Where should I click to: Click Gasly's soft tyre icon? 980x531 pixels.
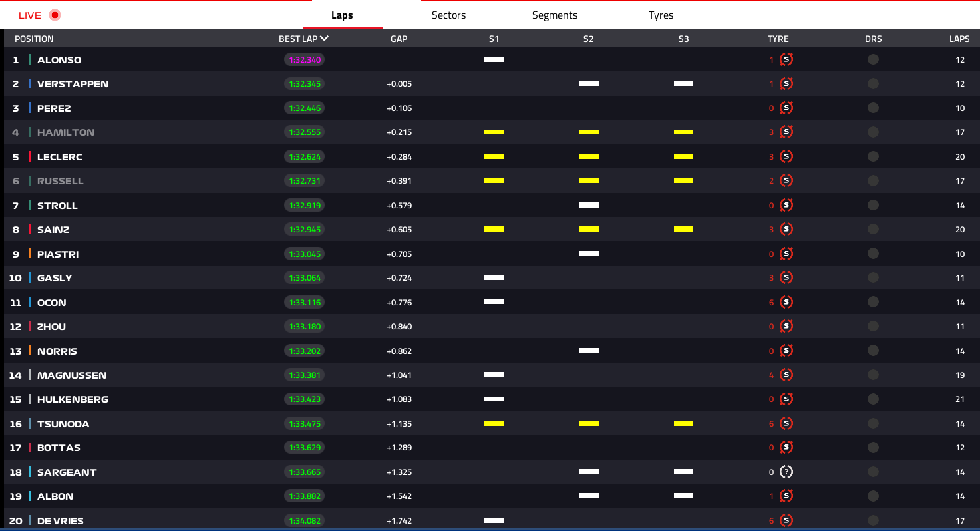[786, 278]
